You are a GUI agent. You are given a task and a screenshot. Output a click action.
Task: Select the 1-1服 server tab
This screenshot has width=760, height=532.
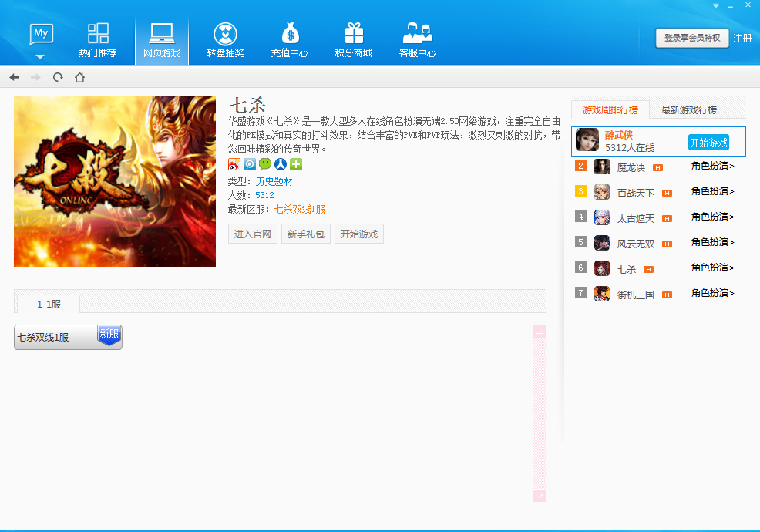click(x=49, y=304)
